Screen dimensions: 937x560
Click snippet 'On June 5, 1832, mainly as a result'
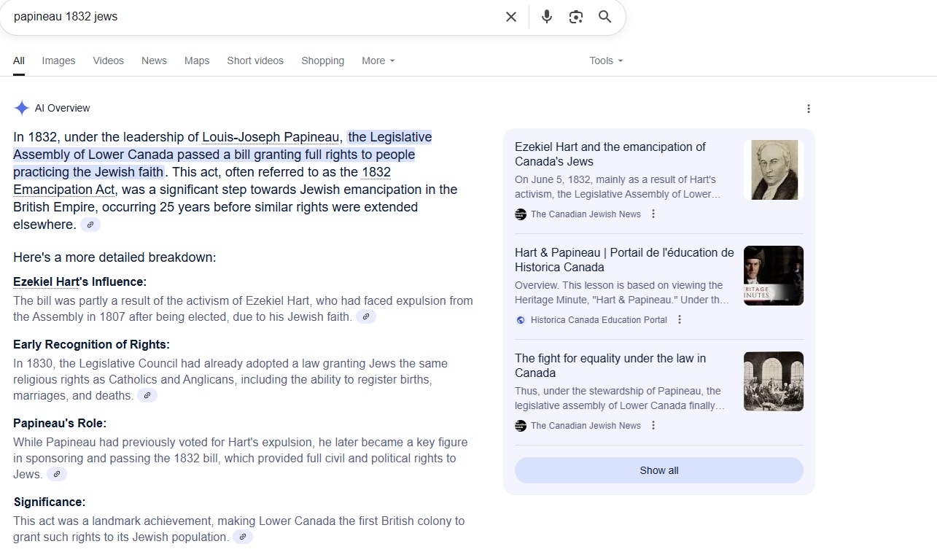[x=618, y=187]
